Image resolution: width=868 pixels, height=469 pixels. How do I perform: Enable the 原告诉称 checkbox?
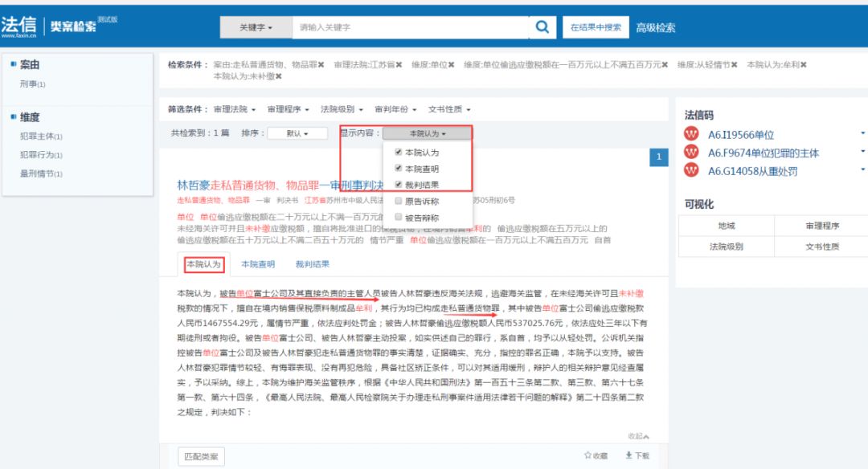click(x=398, y=201)
